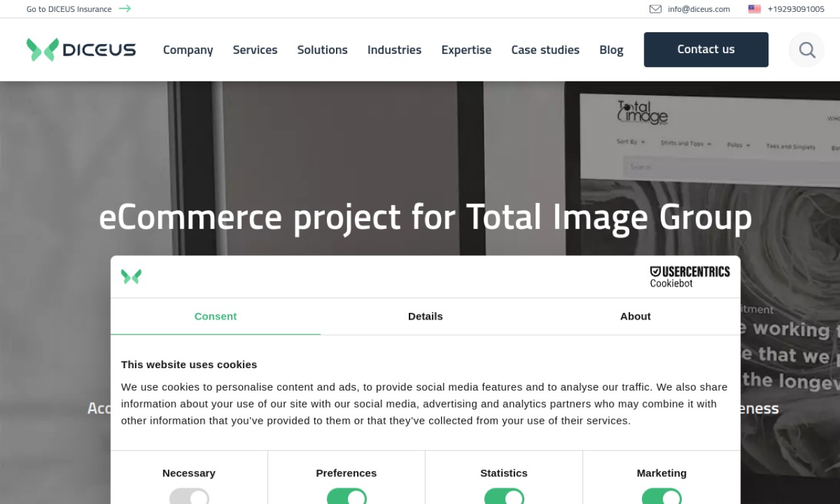
Task: Disable the Marketing cookies switch
Action: [661, 497]
